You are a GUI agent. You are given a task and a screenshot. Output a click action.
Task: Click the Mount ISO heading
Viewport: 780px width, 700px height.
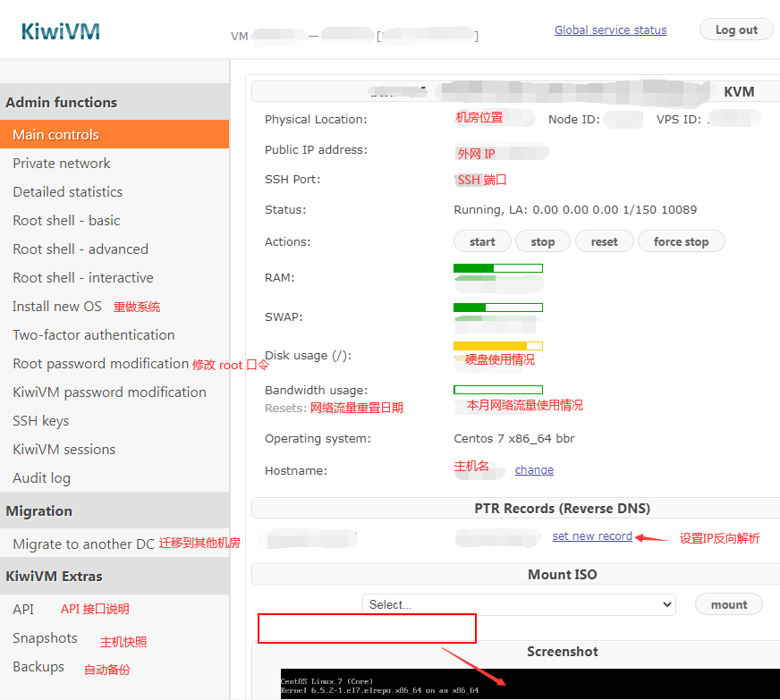click(562, 574)
